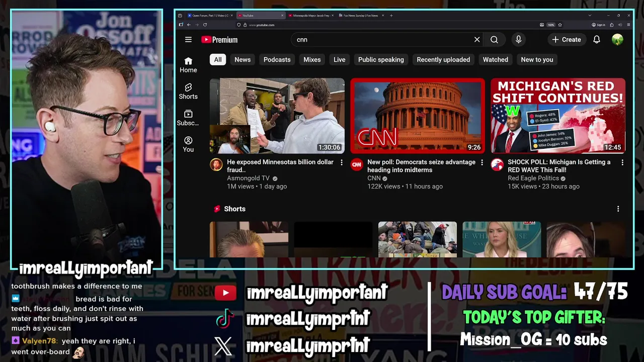
Task: Expand the list all tabs chevron
Action: click(x=590, y=16)
